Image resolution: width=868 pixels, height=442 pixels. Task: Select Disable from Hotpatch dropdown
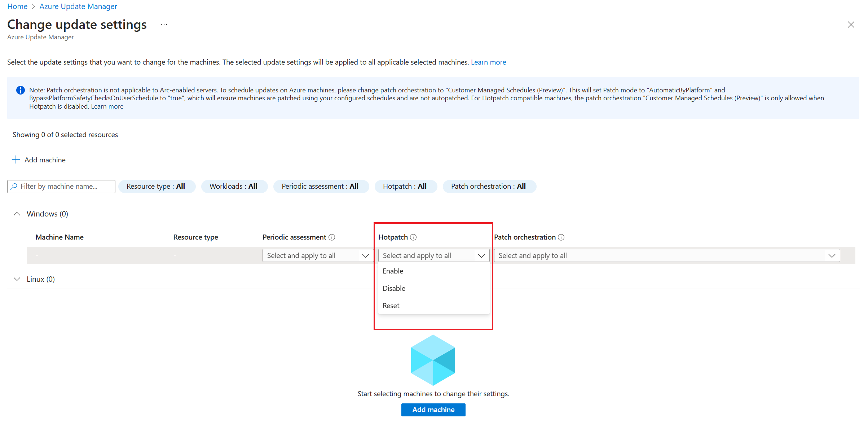click(394, 288)
